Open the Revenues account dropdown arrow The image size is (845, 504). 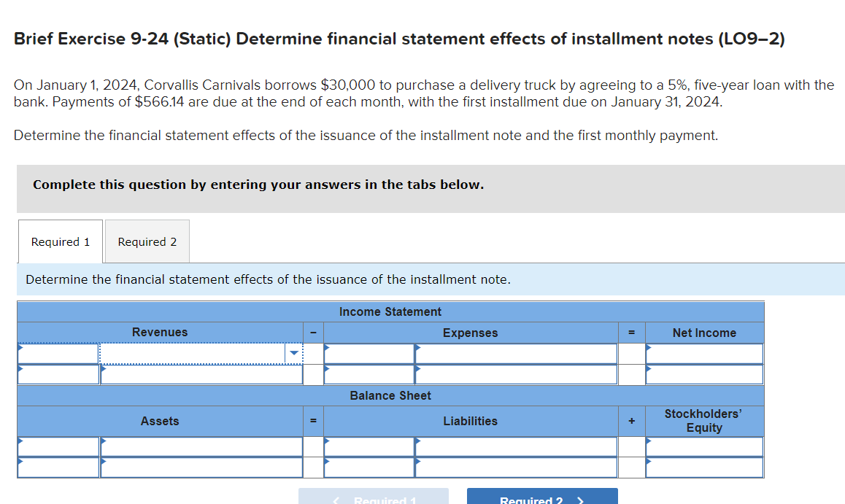(x=293, y=353)
